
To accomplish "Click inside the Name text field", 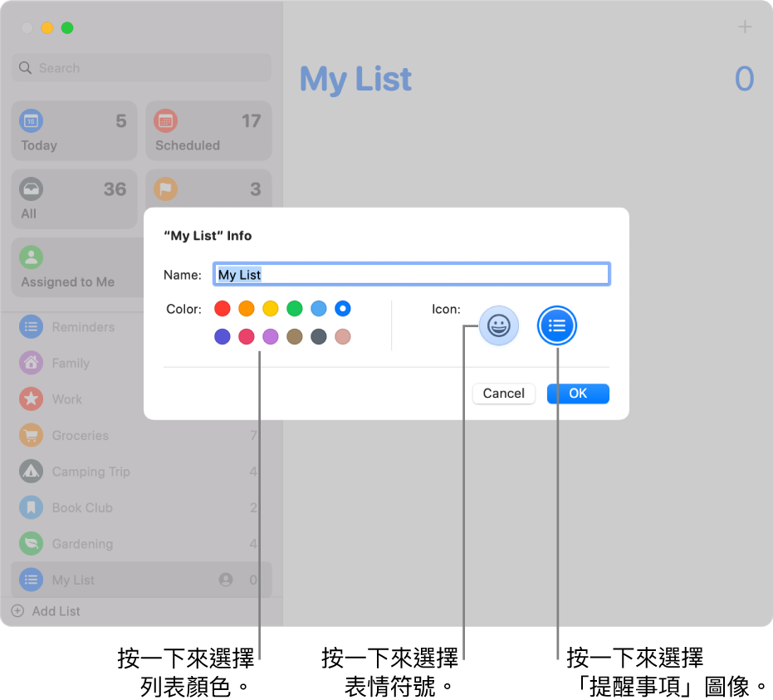I will click(411, 274).
